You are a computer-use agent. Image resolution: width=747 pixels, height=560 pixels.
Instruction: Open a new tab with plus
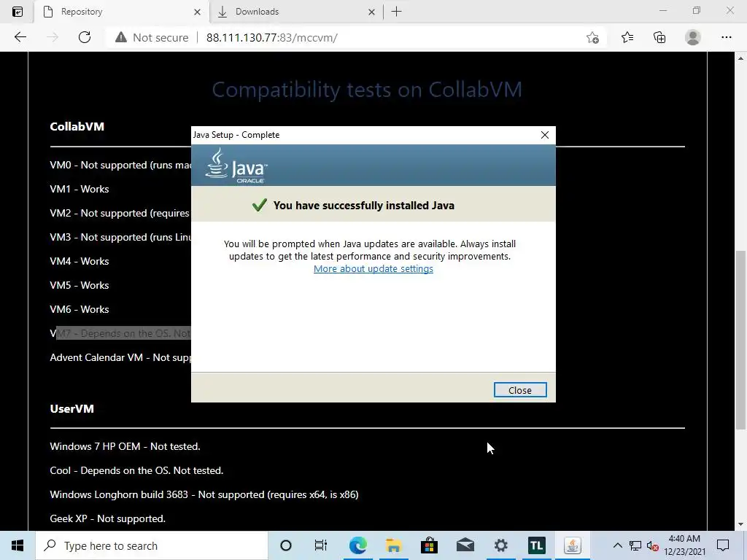point(396,12)
